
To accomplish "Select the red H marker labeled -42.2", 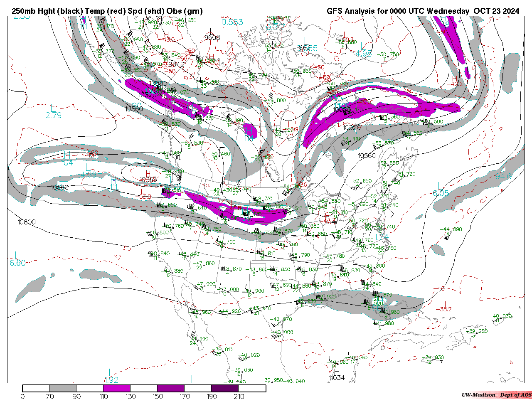I will click(454, 79).
